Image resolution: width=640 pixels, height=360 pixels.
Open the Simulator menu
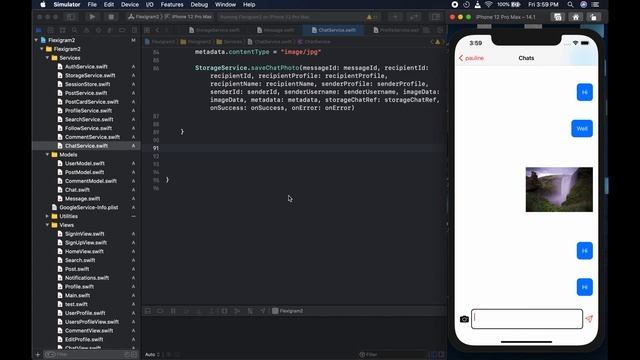67,4
